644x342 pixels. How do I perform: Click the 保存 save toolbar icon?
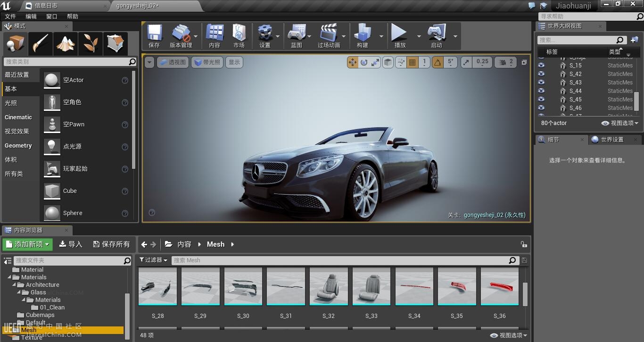pos(154,36)
